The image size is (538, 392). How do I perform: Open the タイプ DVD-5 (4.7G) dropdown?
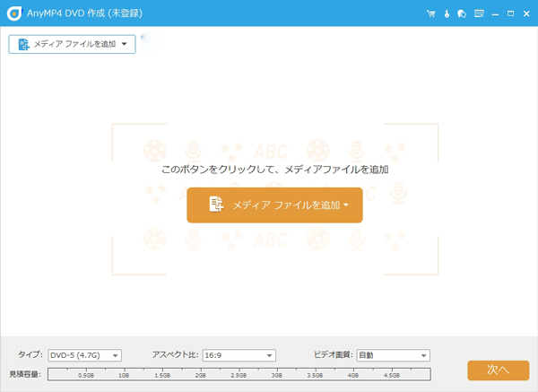85,355
